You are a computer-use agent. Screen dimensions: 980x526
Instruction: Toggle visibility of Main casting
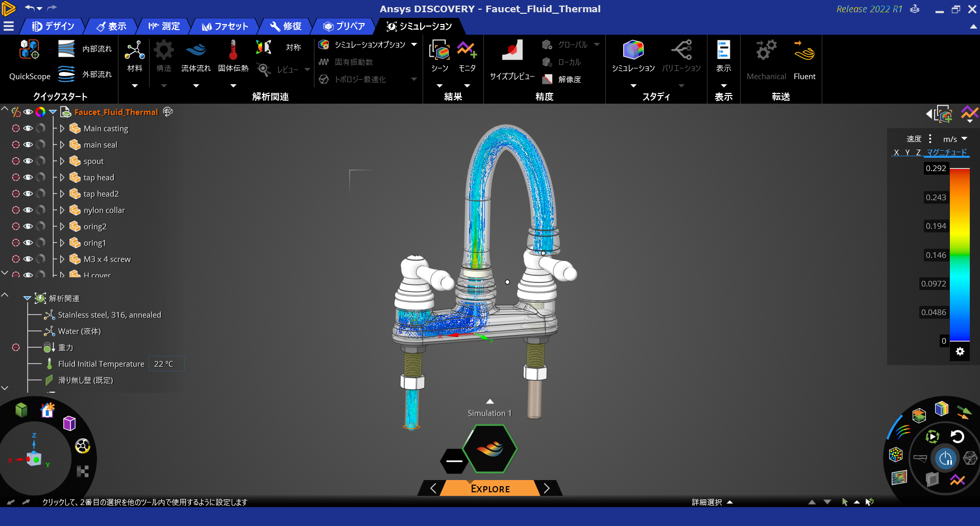tap(28, 129)
